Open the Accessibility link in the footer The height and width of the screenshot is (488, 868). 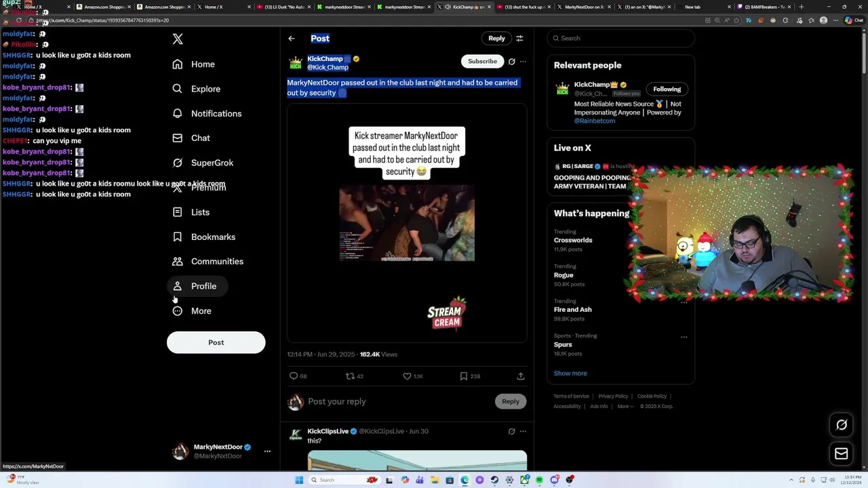click(567, 407)
